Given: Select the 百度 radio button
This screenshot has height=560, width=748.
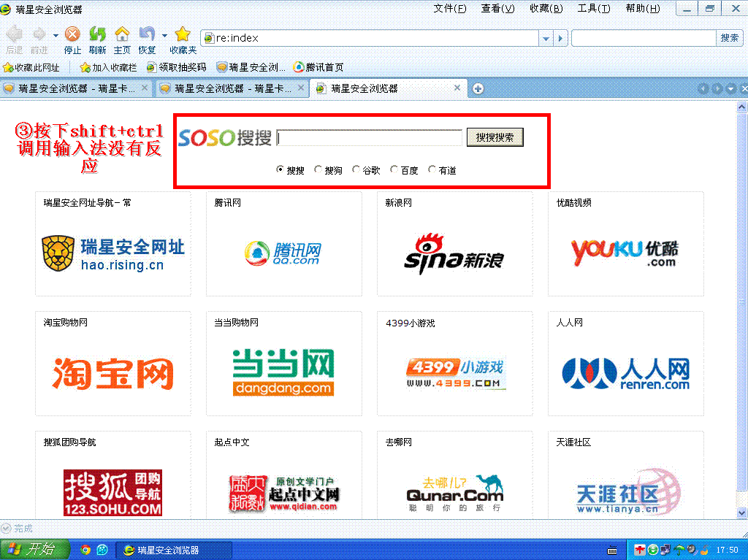Looking at the screenshot, I should tap(394, 169).
